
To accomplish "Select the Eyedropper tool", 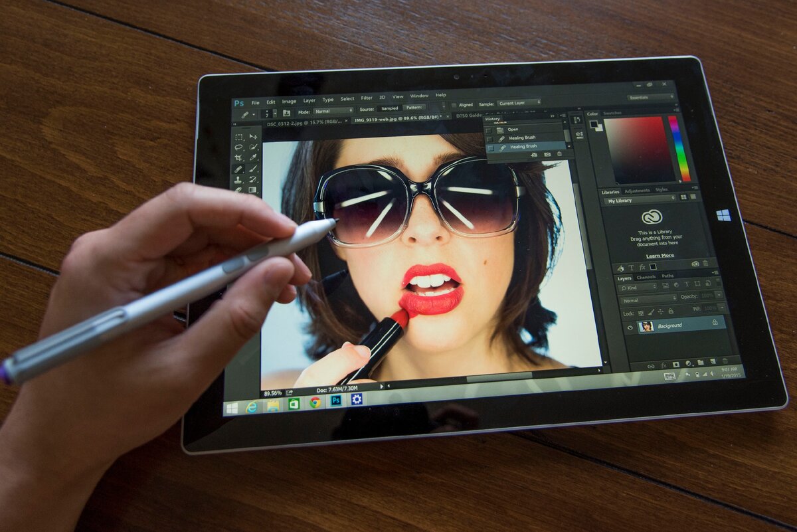I will click(253, 157).
